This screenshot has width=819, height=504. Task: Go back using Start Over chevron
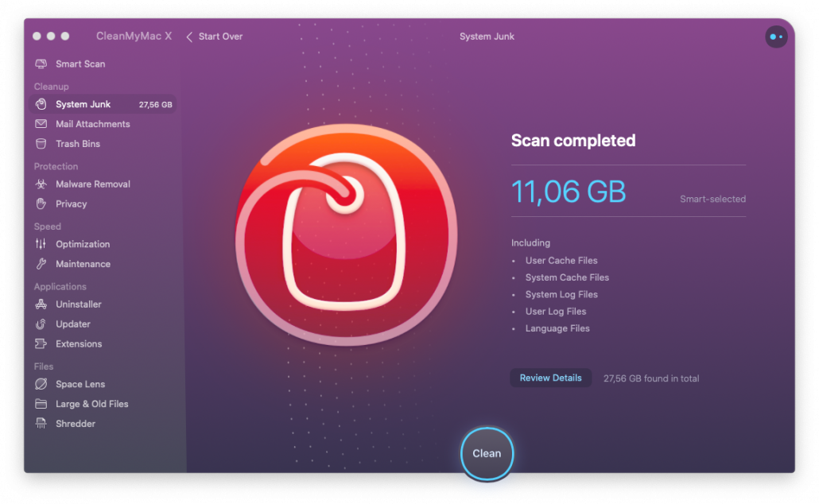(189, 37)
